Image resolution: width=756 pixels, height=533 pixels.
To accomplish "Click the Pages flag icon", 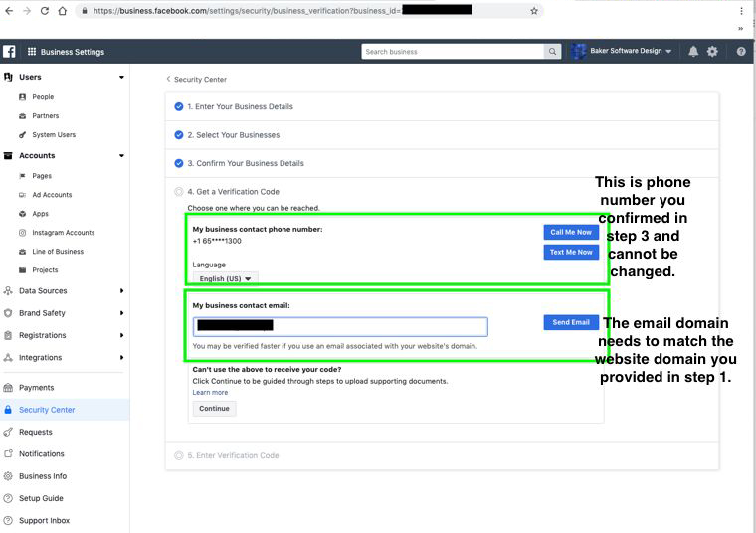I will (22, 176).
